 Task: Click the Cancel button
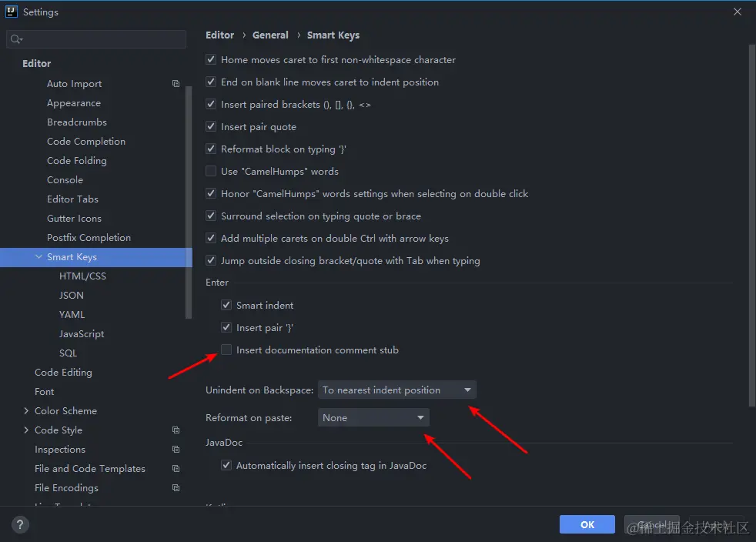tap(652, 524)
